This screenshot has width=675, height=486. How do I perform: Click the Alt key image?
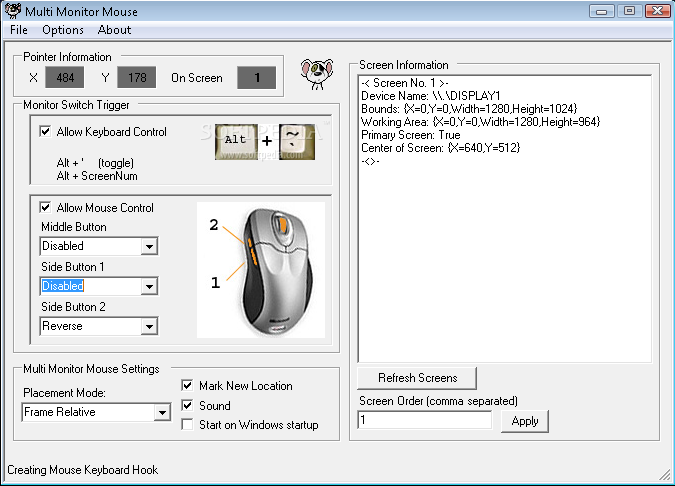pos(236,141)
